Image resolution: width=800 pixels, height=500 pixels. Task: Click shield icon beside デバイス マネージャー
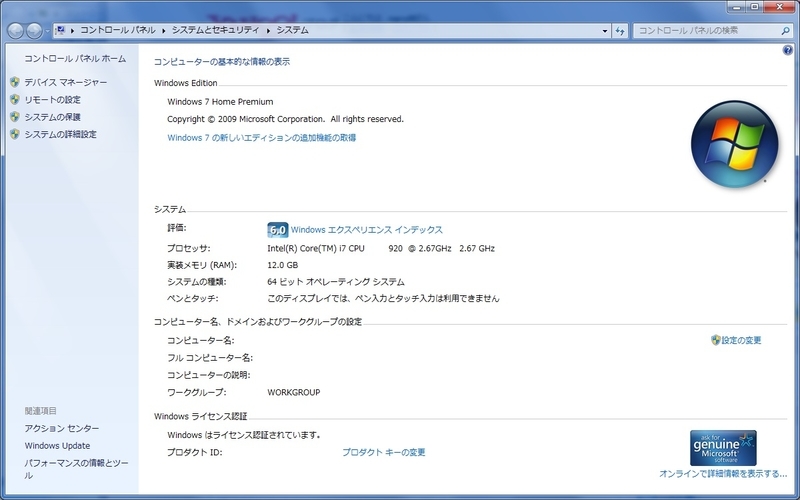(x=15, y=82)
